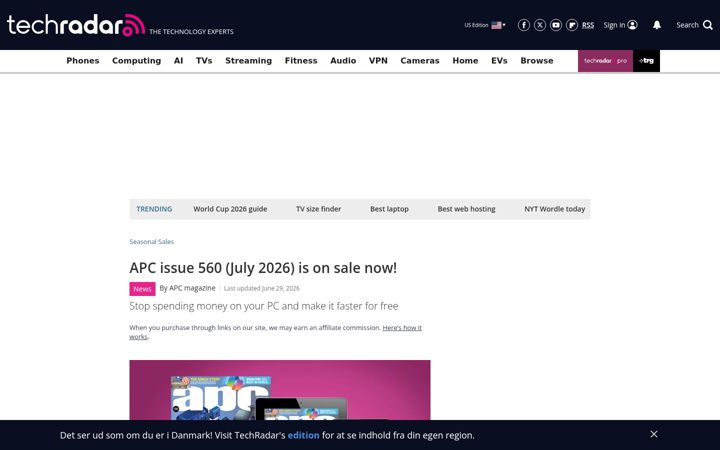Click the Sign in link
This screenshot has height=450, width=720.
(614, 25)
